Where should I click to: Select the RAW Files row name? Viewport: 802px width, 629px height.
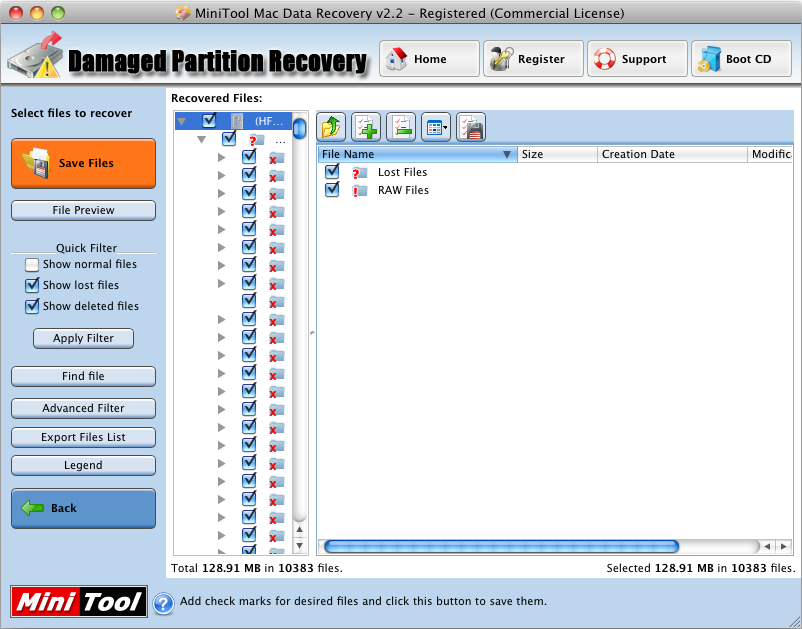[403, 190]
